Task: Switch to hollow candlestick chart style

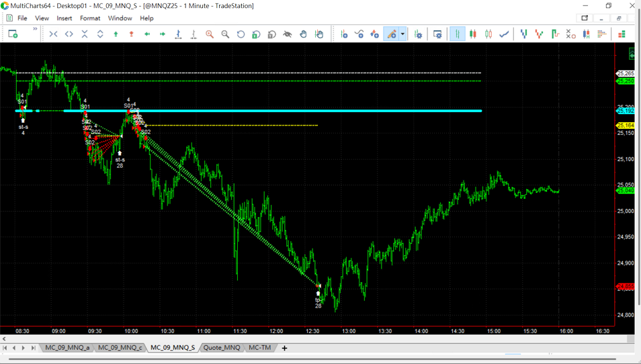Action: coord(488,34)
